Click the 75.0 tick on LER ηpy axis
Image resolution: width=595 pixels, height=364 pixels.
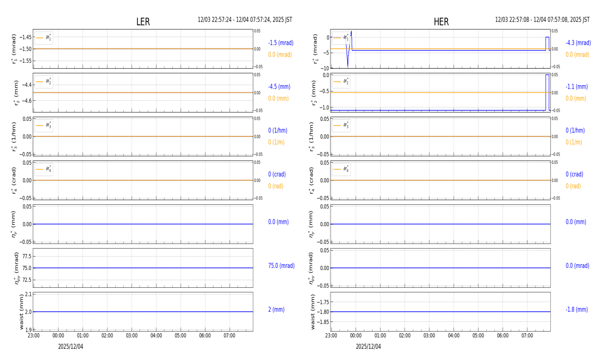tap(27, 268)
